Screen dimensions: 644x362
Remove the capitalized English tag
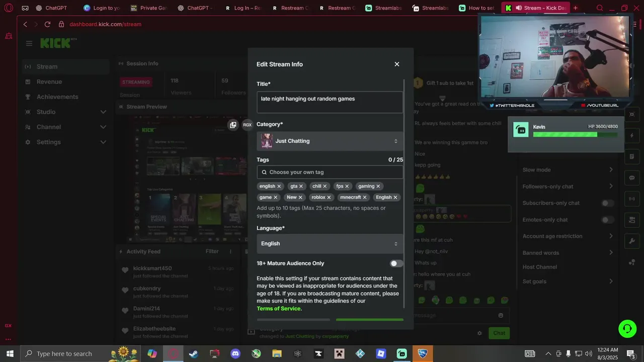[x=395, y=197]
